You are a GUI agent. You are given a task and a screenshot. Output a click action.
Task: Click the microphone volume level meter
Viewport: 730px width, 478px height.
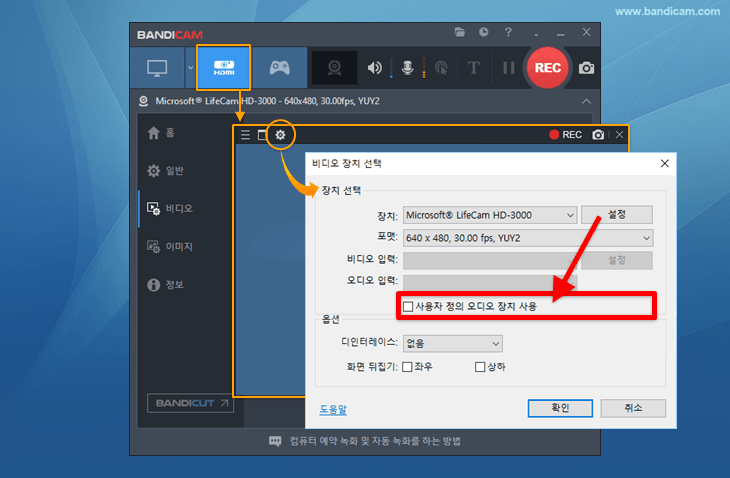[424, 68]
